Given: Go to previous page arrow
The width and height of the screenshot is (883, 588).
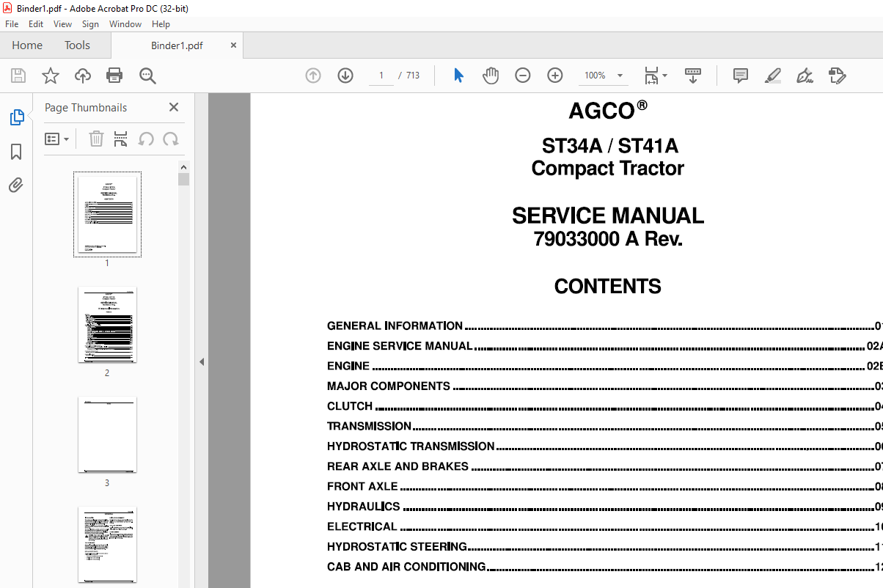Looking at the screenshot, I should coord(313,76).
